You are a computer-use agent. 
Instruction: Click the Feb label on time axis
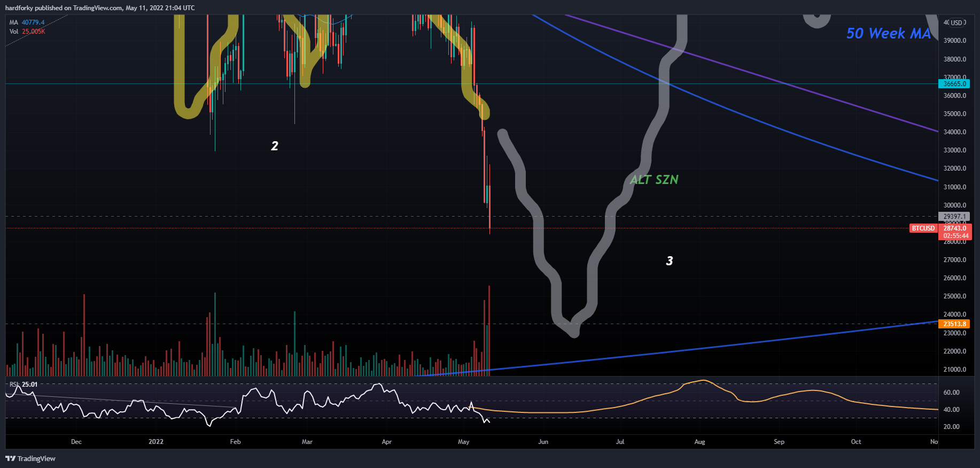click(x=235, y=442)
